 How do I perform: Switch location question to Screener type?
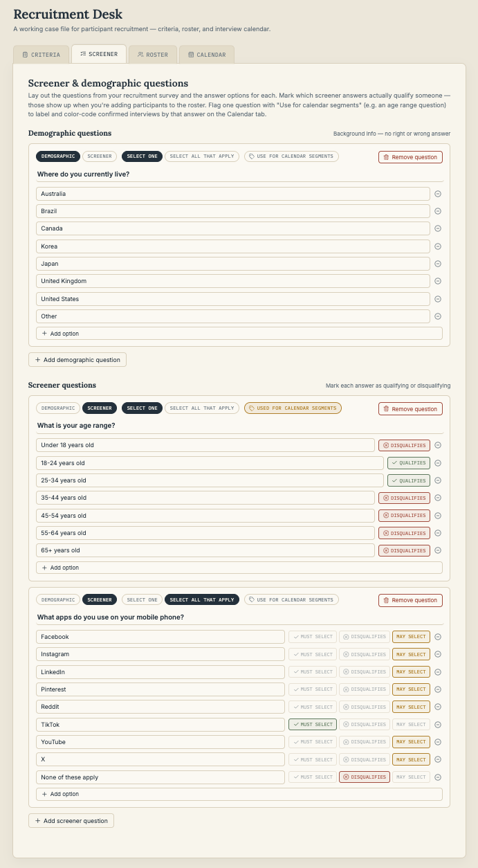(100, 156)
